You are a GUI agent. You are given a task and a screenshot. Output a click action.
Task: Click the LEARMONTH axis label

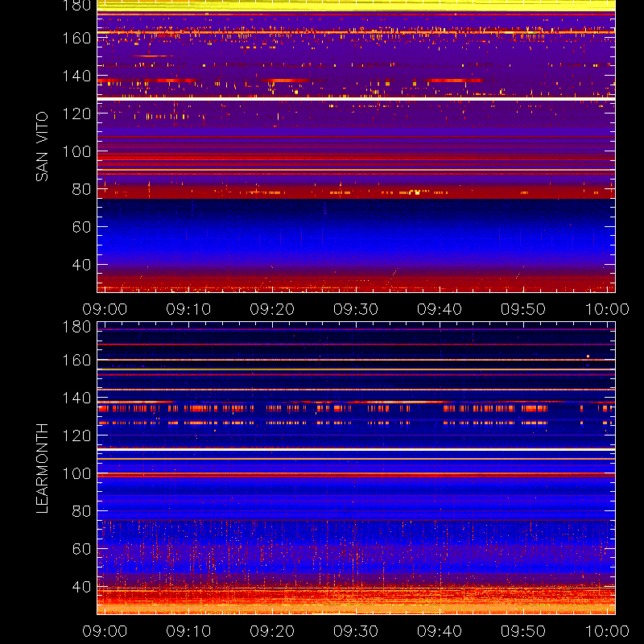point(42,469)
